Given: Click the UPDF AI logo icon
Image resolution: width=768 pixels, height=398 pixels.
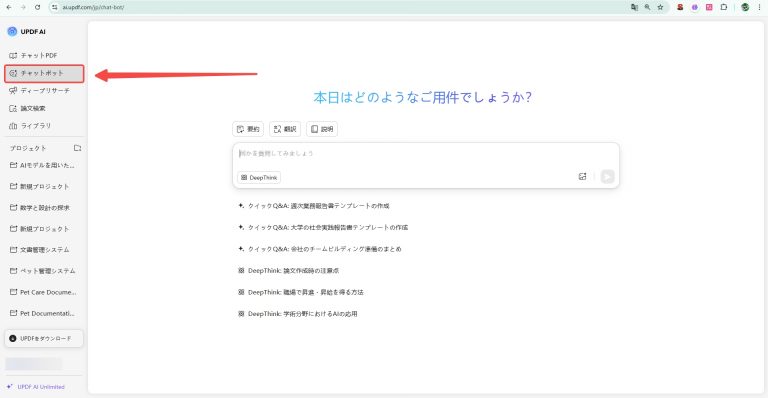Looking at the screenshot, I should point(12,31).
